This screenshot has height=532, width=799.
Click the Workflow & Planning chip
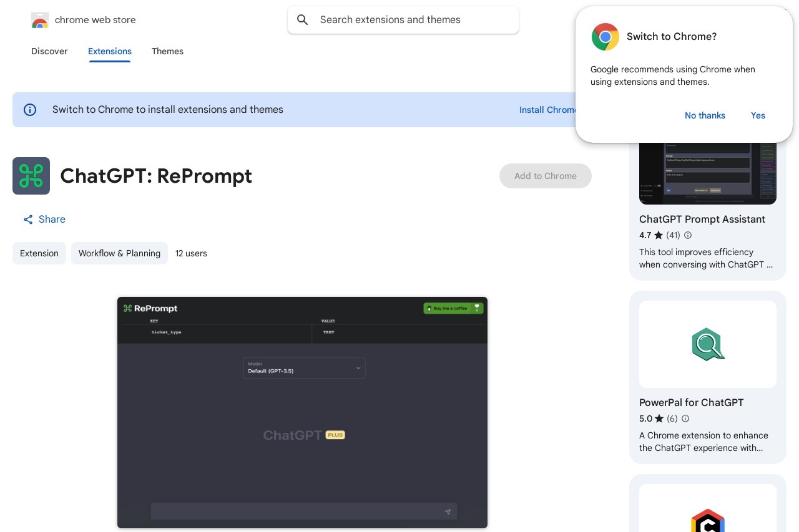(119, 253)
